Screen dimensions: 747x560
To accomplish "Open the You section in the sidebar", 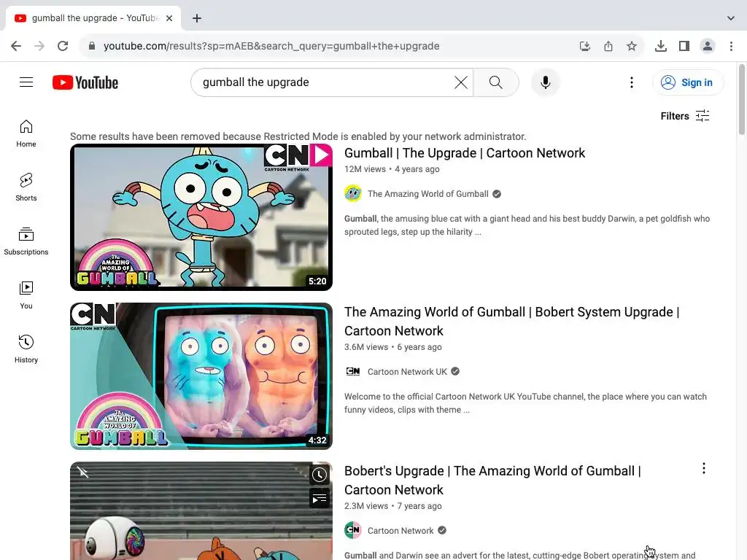I will (26, 295).
